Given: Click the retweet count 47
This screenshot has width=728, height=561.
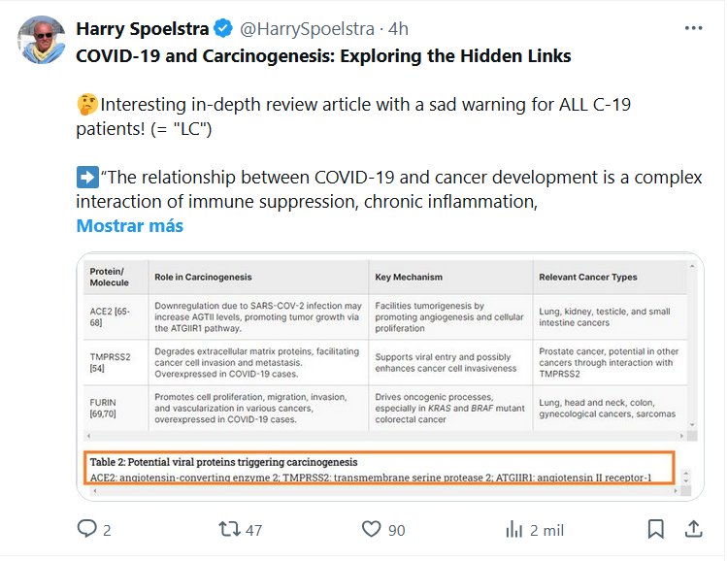Looking at the screenshot, I should point(253,530).
